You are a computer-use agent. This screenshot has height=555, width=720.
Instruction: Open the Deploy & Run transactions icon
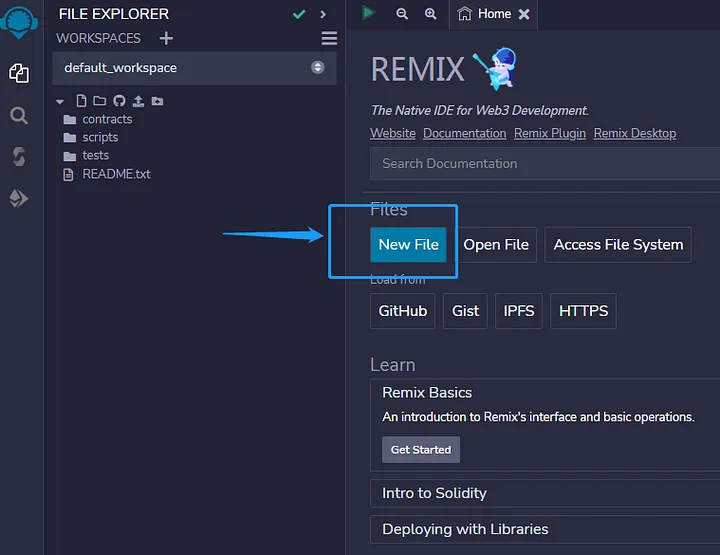click(x=18, y=199)
